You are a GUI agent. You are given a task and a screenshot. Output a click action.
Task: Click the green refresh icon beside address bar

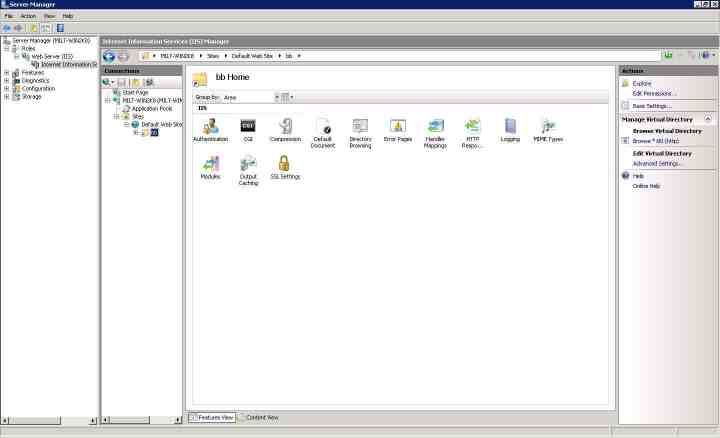(669, 56)
